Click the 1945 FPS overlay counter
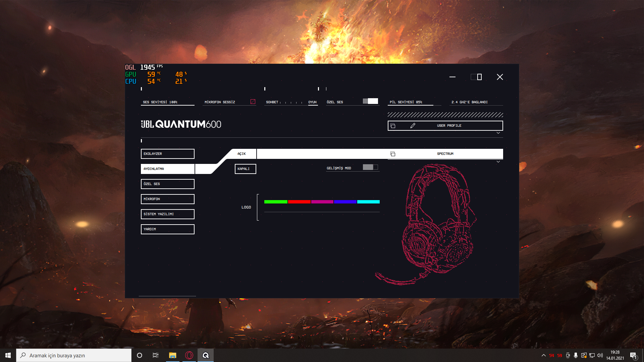The height and width of the screenshot is (362, 644). pyautogui.click(x=151, y=67)
